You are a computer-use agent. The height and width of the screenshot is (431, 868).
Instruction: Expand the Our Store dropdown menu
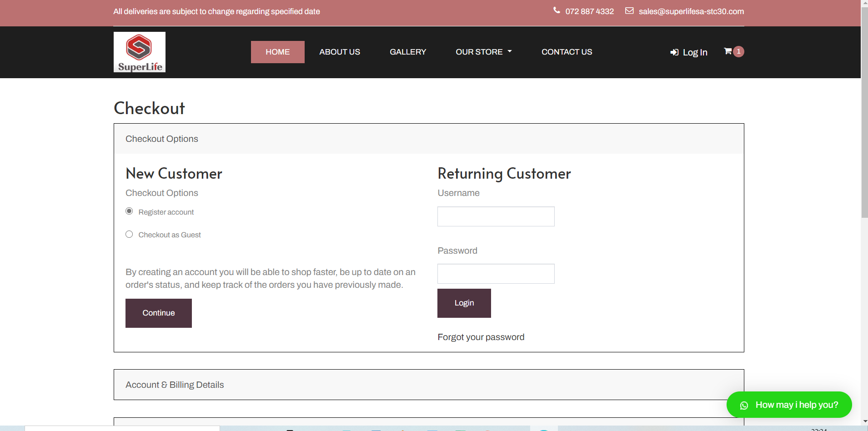[483, 52]
